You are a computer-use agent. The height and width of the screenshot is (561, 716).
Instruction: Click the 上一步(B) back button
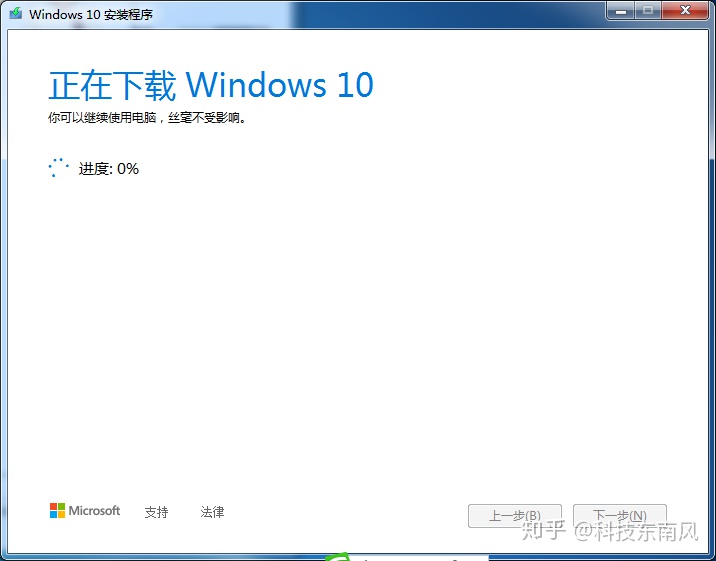click(515, 516)
